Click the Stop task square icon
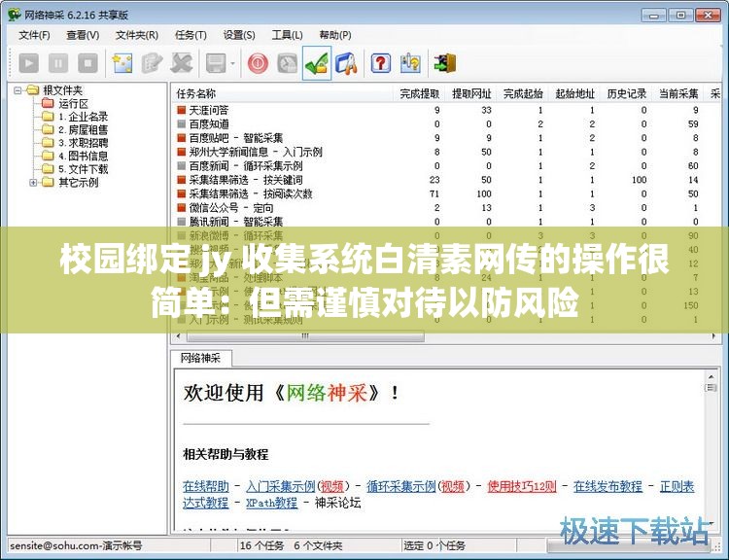Viewport: 729px width, 560px height. [x=87, y=63]
